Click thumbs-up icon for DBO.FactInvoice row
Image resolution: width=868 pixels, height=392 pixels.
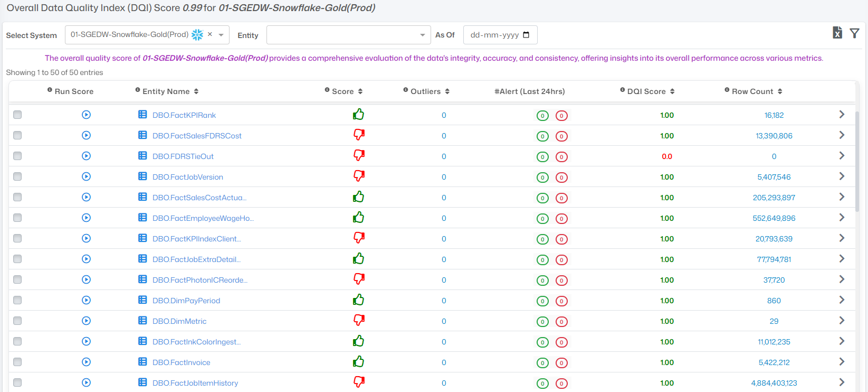pos(359,361)
